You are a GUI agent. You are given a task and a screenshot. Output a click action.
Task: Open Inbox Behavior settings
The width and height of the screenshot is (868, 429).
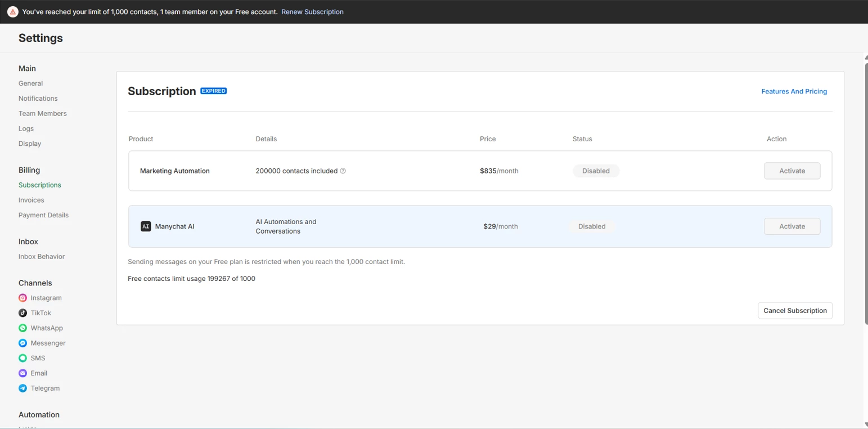tap(42, 257)
